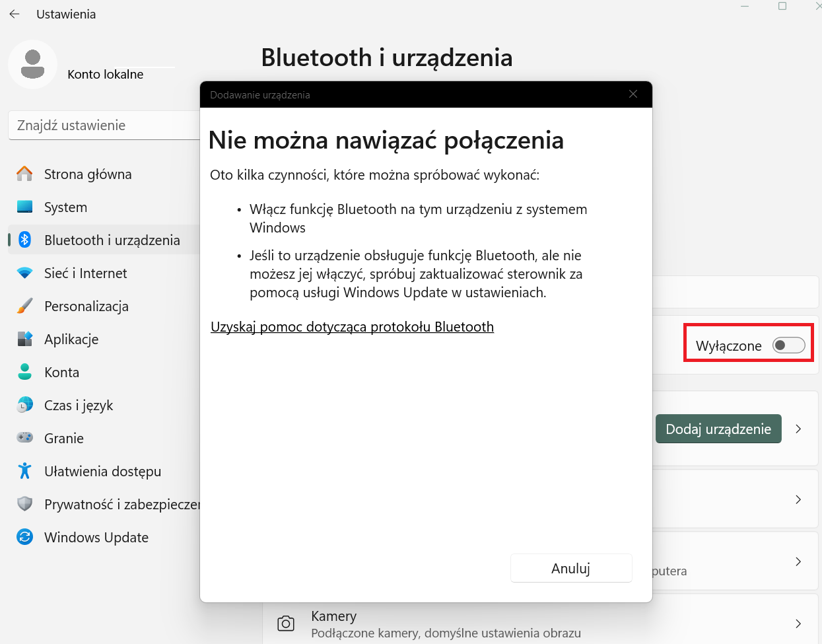
Task: Maximize the Ustawienia window
Action: (x=782, y=6)
